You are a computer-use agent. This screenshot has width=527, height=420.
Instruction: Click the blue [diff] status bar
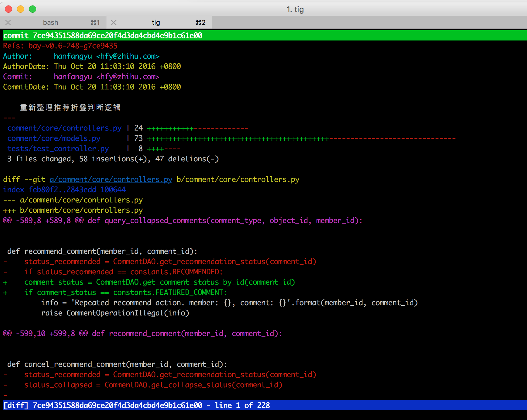tap(136, 405)
